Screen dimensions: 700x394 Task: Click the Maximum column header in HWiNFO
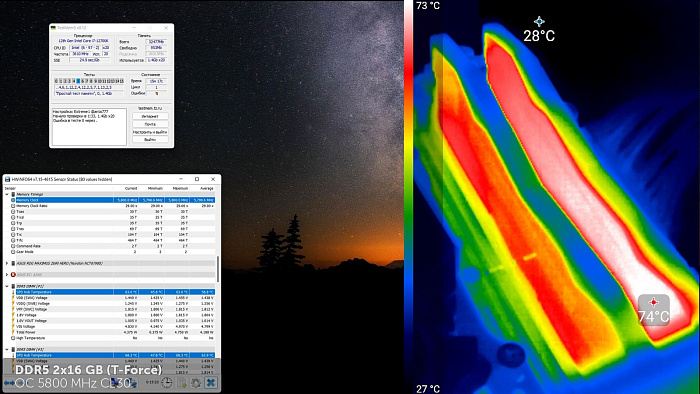coord(180,188)
